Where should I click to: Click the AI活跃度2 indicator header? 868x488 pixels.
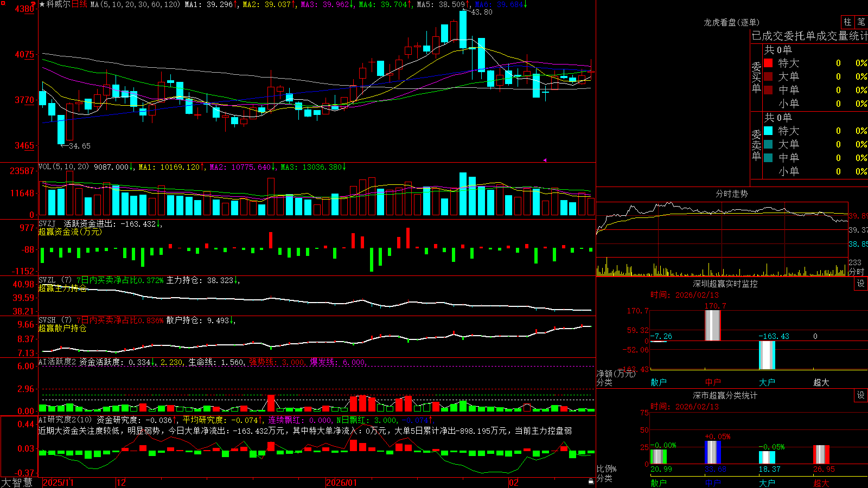56,362
